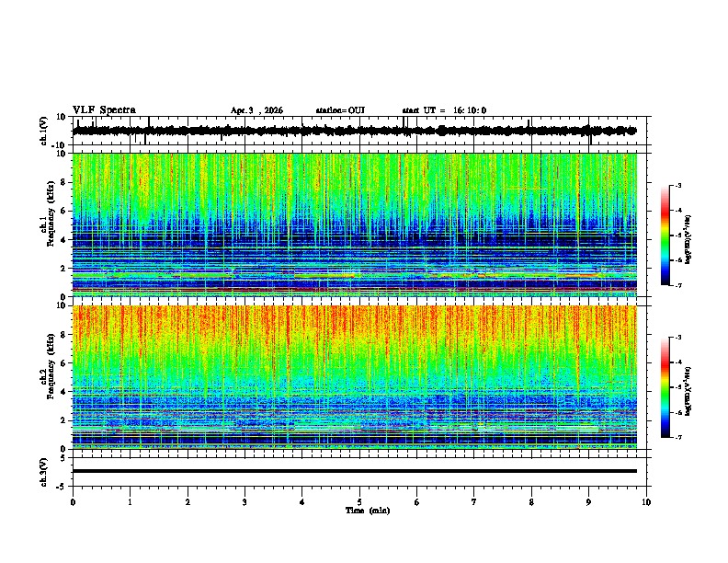The image size is (728, 563).
Task: Click tick label 5 on the Time axis
Action: pyautogui.click(x=359, y=502)
